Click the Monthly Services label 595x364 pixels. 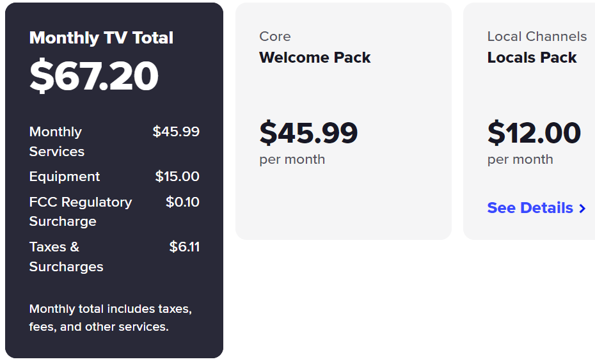coord(56,141)
